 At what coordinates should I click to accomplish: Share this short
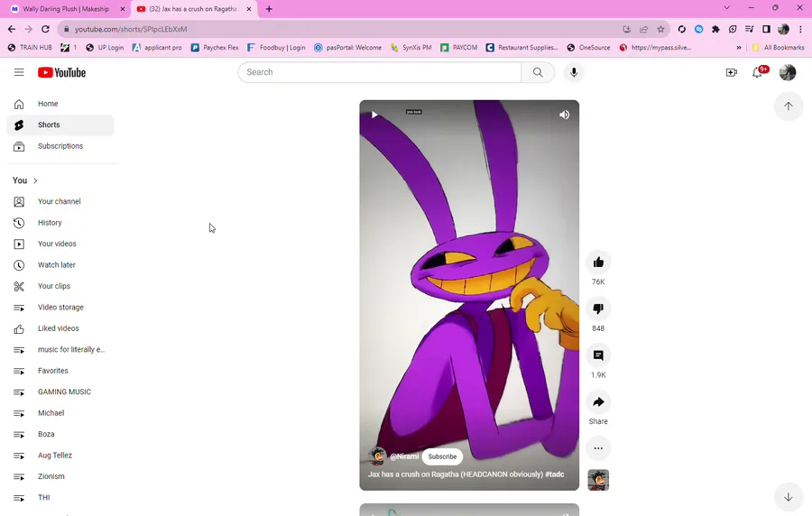[598, 402]
